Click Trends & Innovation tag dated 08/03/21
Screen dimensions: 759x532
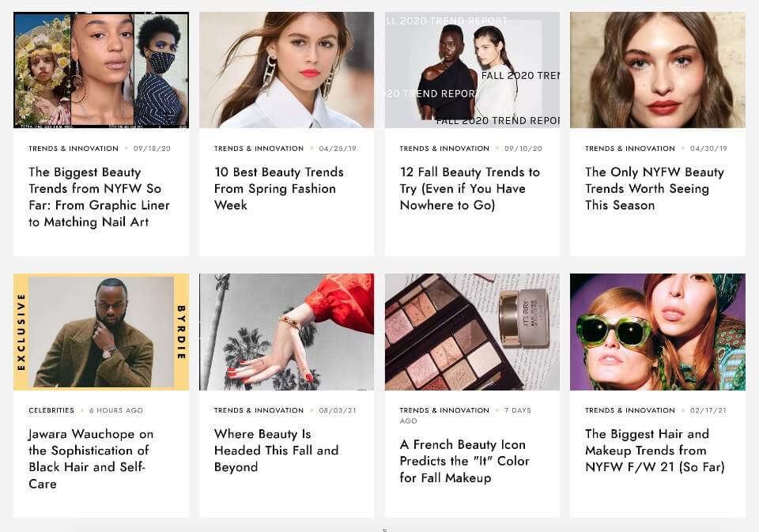[x=259, y=410]
